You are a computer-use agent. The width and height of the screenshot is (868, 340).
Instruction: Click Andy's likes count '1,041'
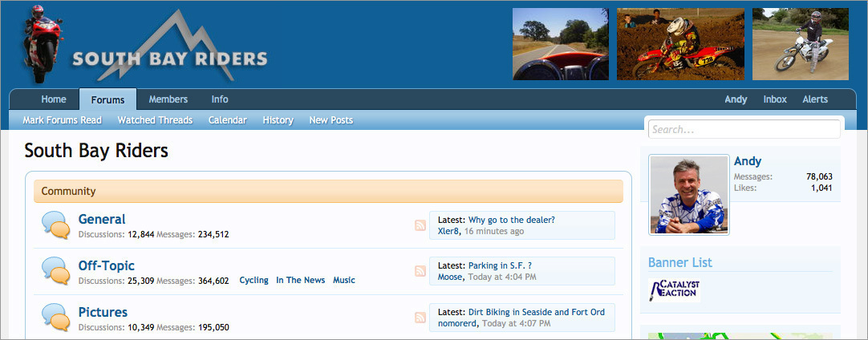tap(822, 188)
